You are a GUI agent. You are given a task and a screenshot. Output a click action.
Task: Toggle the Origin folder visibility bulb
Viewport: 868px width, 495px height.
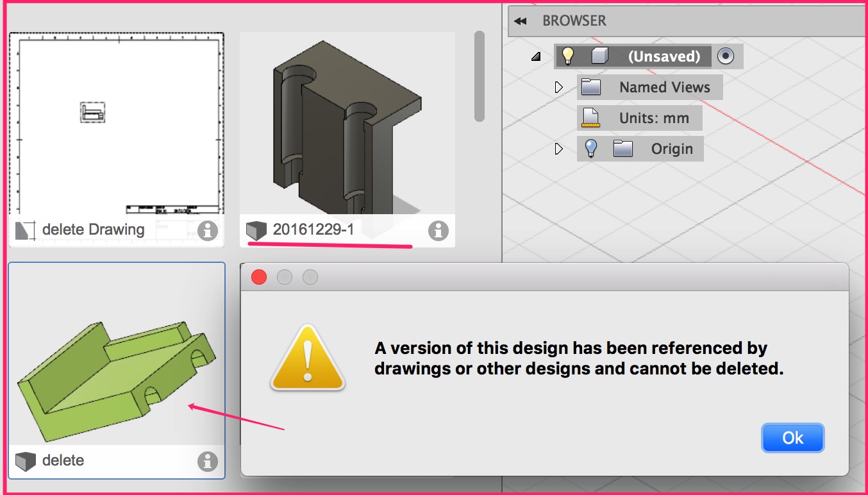click(x=590, y=148)
